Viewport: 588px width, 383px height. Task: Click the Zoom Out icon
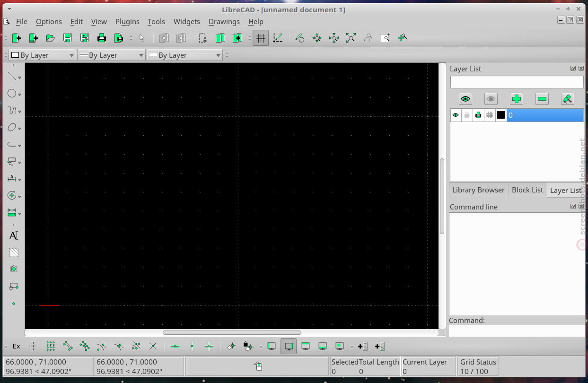tap(334, 38)
